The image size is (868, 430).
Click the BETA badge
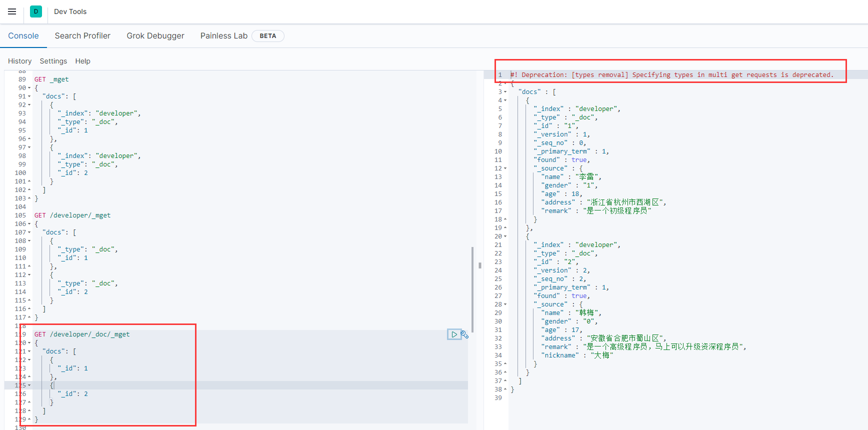(x=268, y=36)
